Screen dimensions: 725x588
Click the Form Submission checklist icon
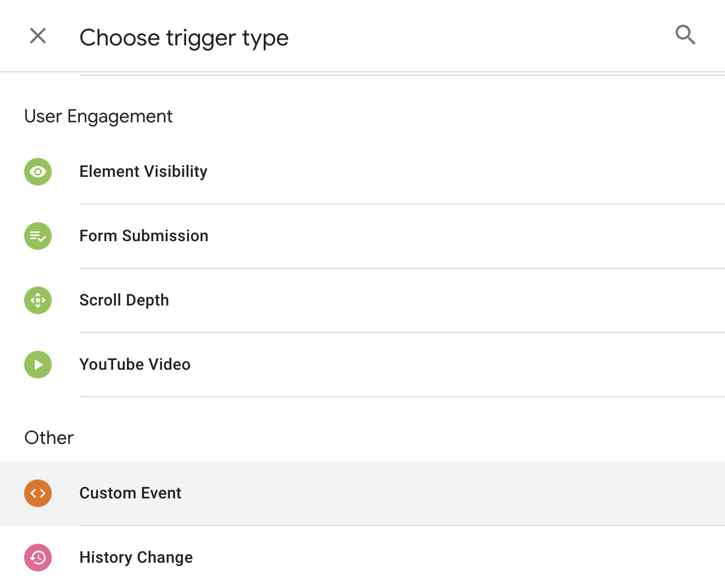(38, 236)
